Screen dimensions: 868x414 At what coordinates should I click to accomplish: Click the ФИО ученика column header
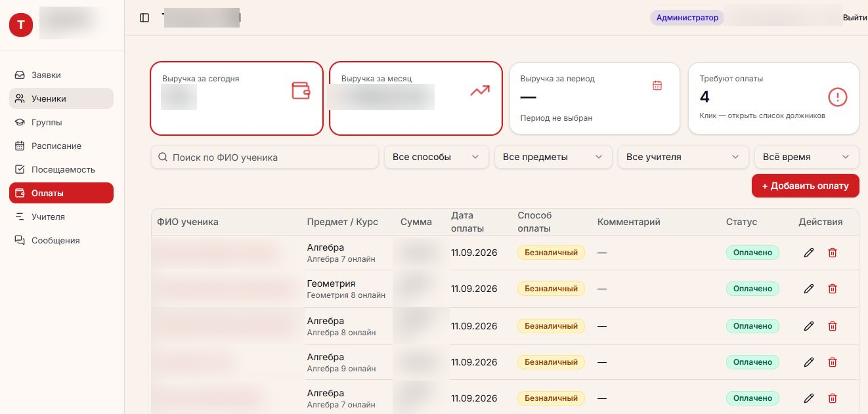188,222
